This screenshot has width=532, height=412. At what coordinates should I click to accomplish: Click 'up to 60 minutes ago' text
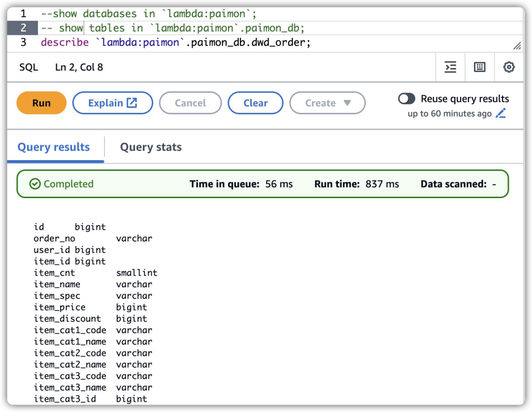[450, 113]
